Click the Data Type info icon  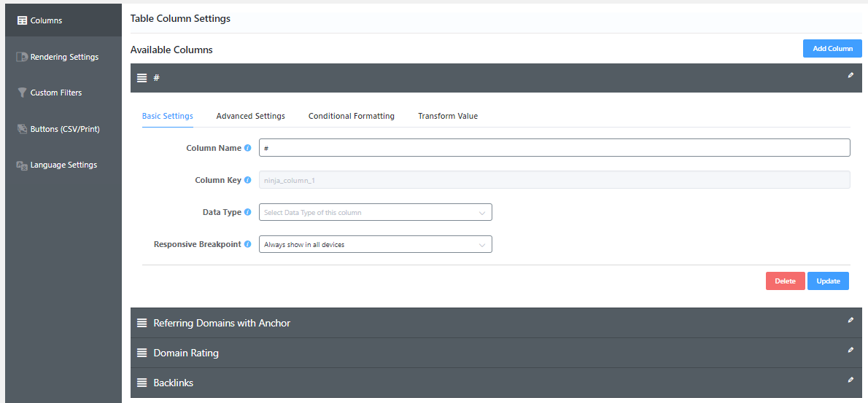(x=247, y=212)
